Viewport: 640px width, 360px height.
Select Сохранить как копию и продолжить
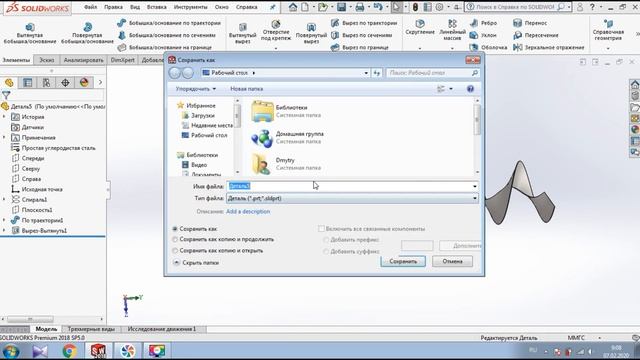point(175,240)
